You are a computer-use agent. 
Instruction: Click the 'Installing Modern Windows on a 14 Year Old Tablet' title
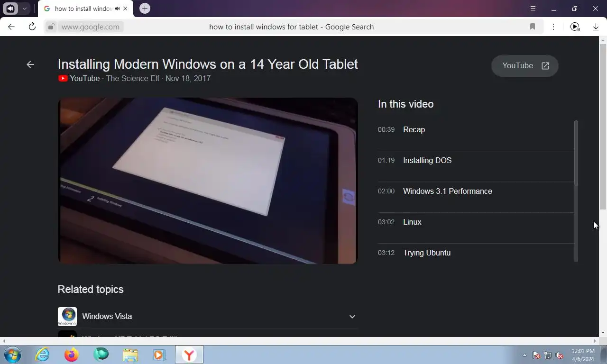(208, 64)
